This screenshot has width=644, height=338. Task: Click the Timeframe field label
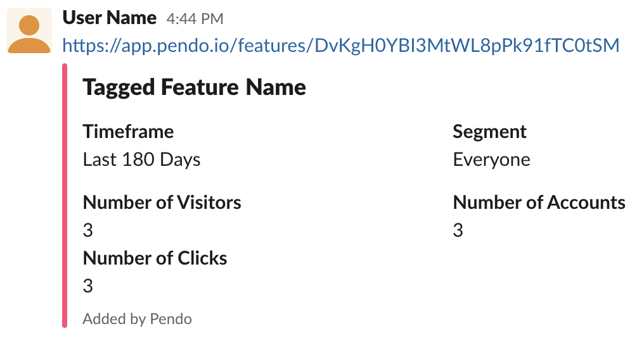point(128,132)
